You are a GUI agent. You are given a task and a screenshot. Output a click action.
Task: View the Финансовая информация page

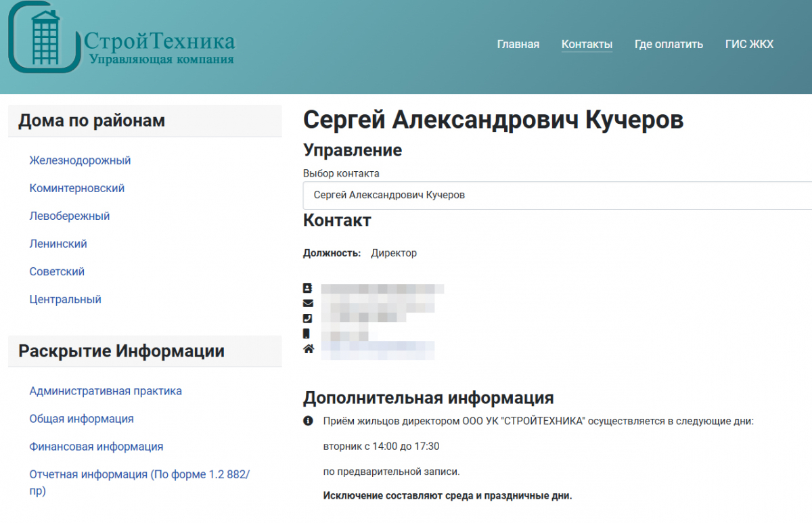pos(96,447)
